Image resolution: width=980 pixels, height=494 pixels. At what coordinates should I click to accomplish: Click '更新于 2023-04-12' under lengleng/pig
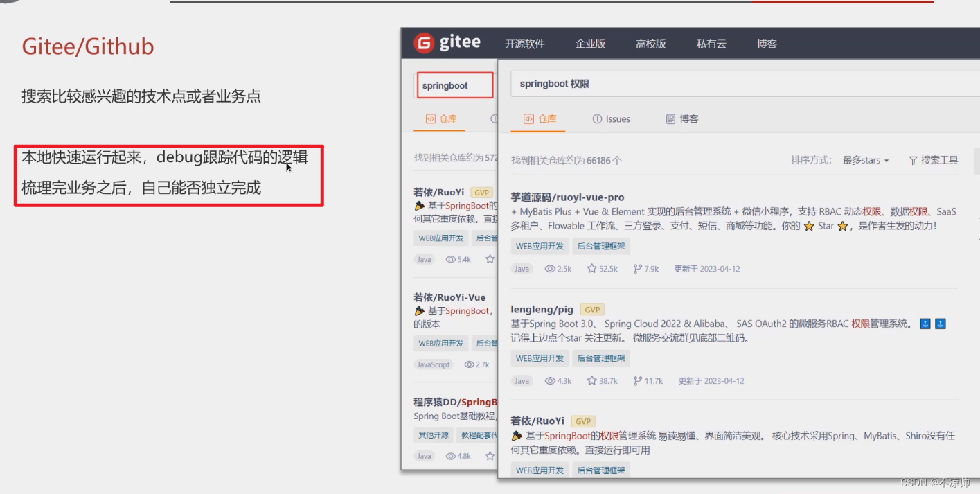click(711, 381)
